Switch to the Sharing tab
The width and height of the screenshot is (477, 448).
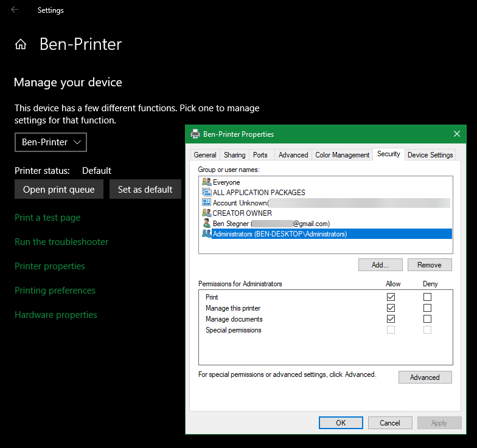coord(234,155)
